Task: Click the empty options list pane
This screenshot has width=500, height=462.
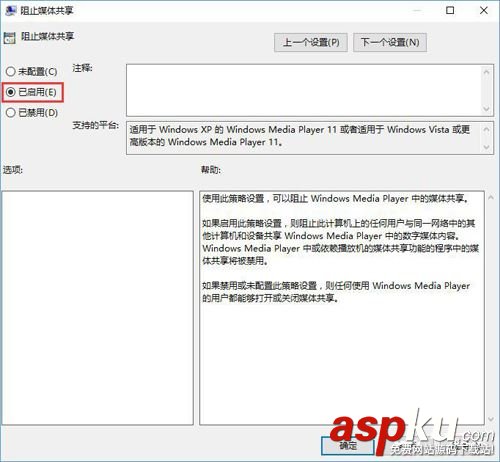Action: (x=98, y=308)
